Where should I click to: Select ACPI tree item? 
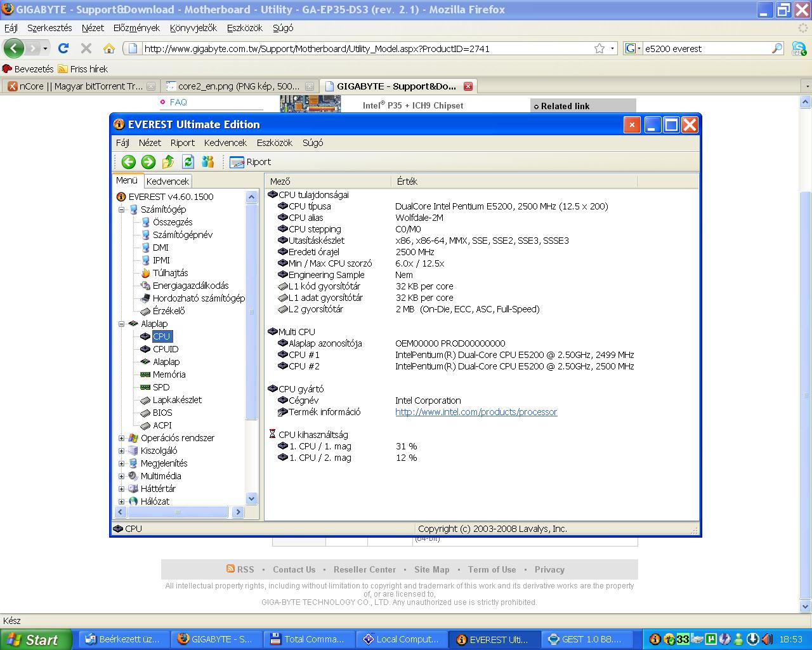(162, 425)
